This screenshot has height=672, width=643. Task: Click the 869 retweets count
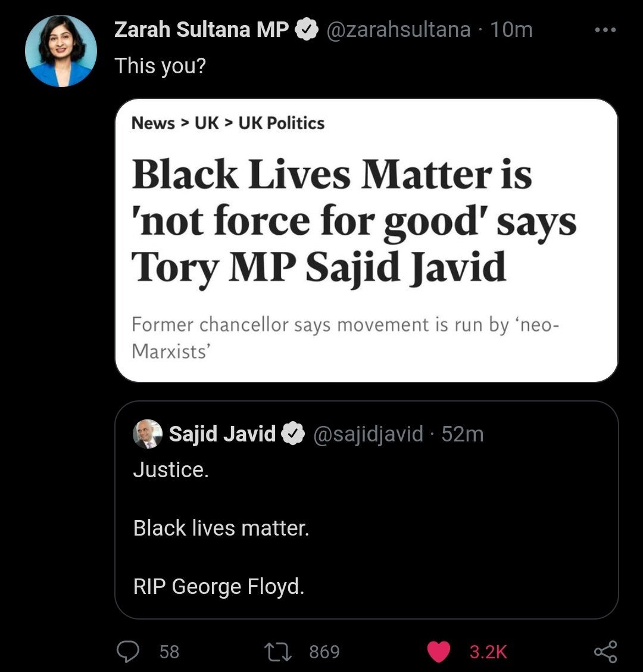(324, 652)
